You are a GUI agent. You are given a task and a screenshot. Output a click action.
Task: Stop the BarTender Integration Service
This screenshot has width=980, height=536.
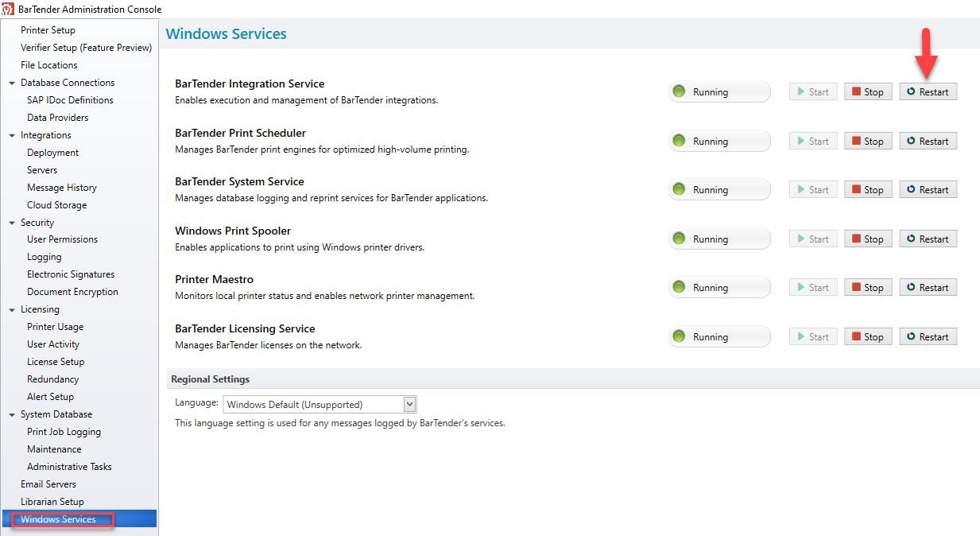point(868,92)
